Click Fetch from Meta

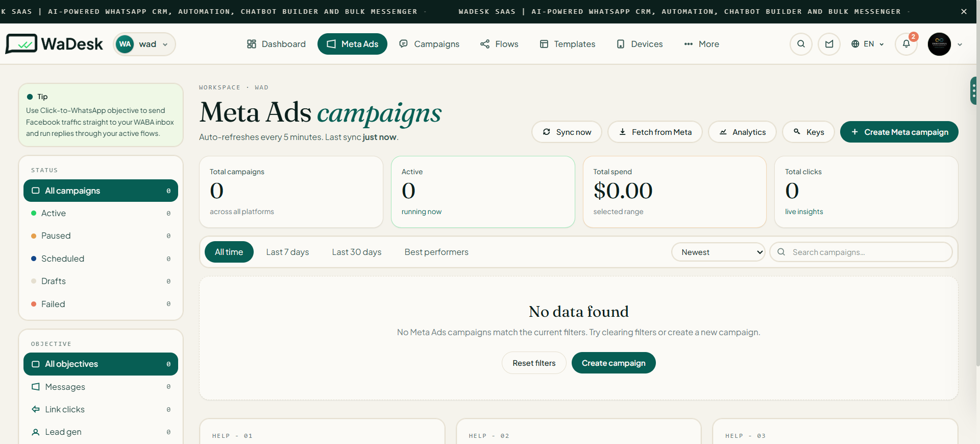(x=655, y=132)
